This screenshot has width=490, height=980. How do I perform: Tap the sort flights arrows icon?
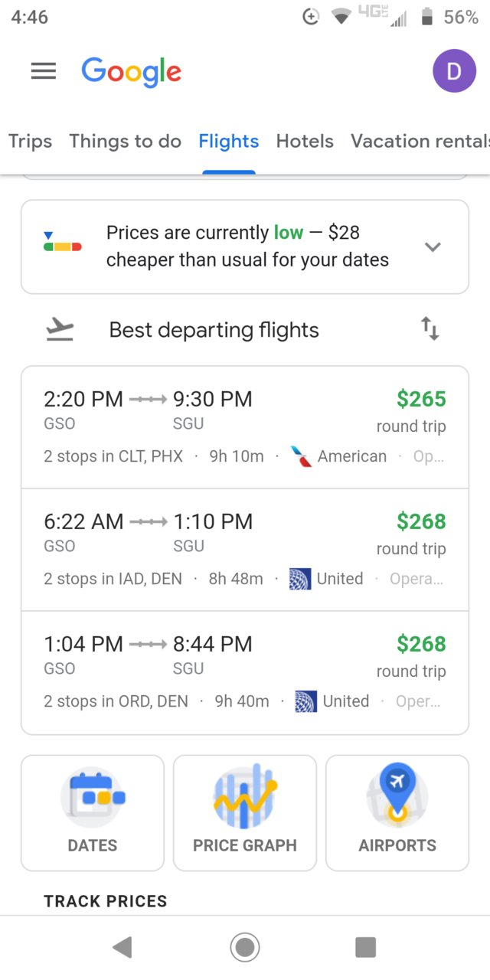click(x=430, y=330)
